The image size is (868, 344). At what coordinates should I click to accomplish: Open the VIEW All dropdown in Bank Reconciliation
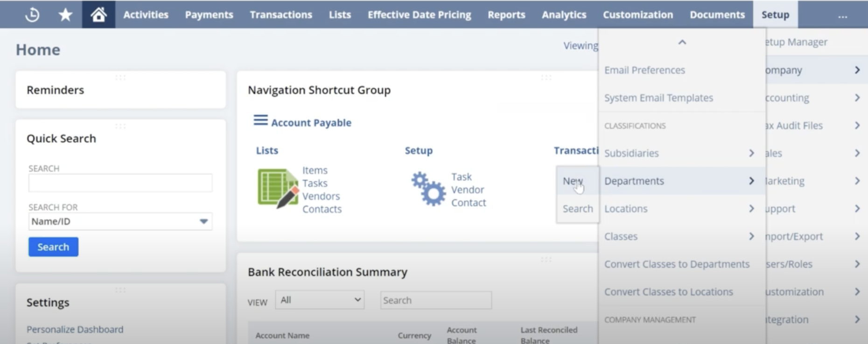click(319, 300)
